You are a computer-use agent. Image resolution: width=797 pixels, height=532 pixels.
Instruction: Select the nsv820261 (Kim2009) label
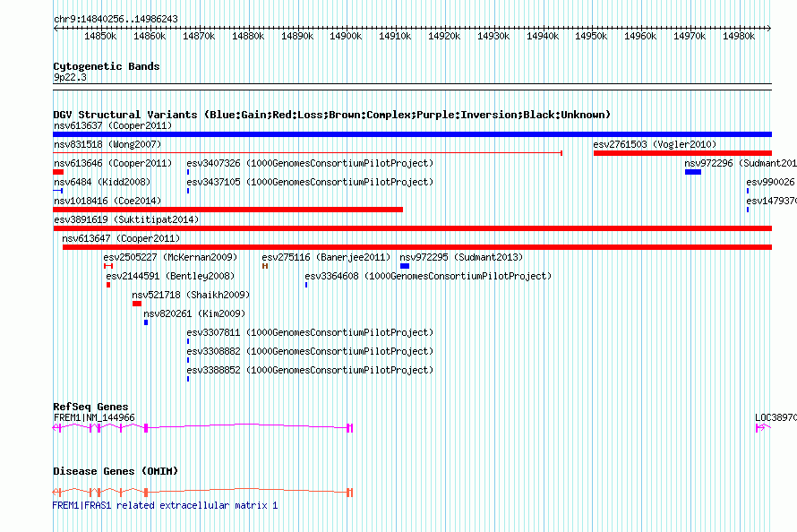tap(194, 313)
